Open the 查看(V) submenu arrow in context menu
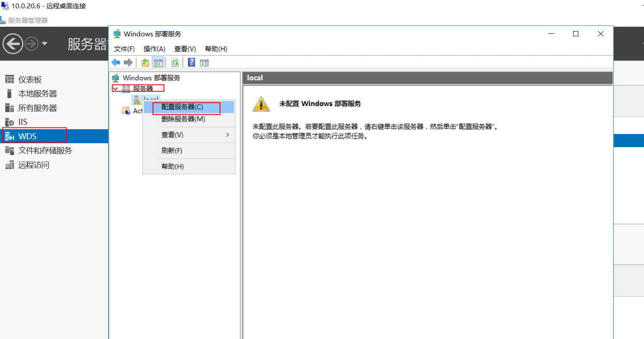Screen dimensions: 644x339 pos(228,134)
